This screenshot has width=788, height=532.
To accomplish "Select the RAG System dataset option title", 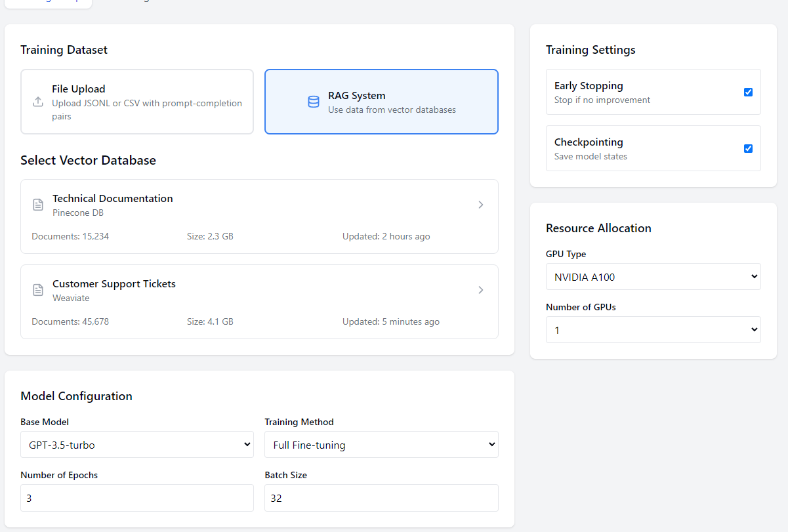I will [x=356, y=96].
